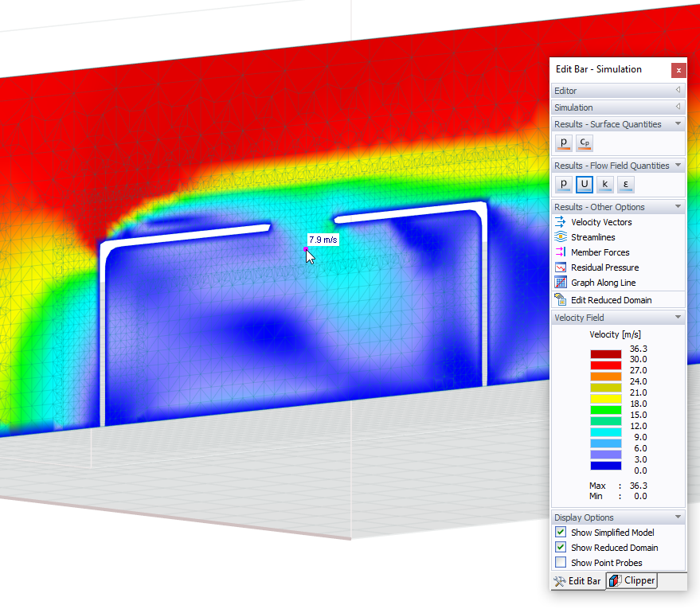
Task: Collapse the Display Options section
Action: (x=678, y=517)
